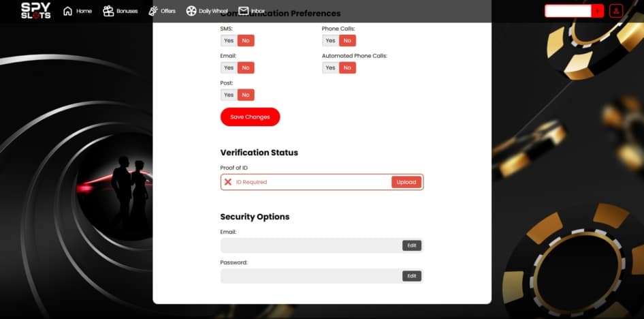Set Email preference to No
Image resolution: width=644 pixels, height=319 pixels.
click(246, 68)
